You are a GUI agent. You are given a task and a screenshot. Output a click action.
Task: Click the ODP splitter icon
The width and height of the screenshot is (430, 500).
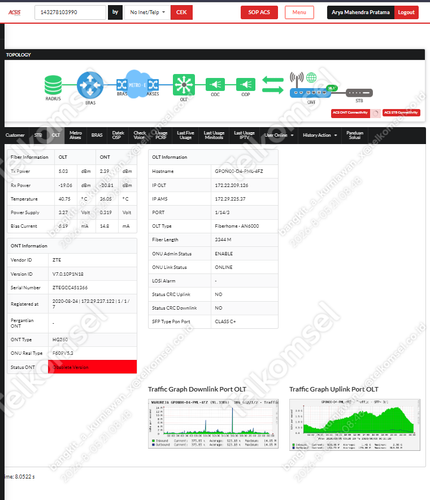click(x=246, y=84)
